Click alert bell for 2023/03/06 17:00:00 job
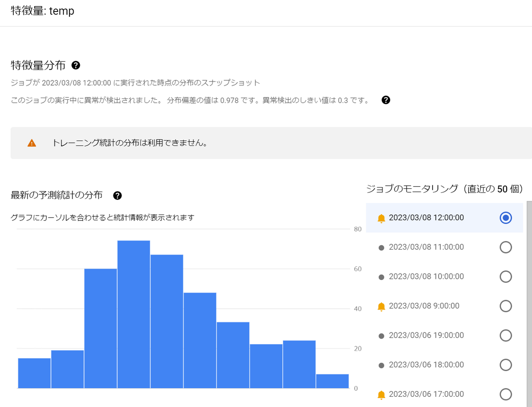The height and width of the screenshot is (407, 532). coord(381,395)
